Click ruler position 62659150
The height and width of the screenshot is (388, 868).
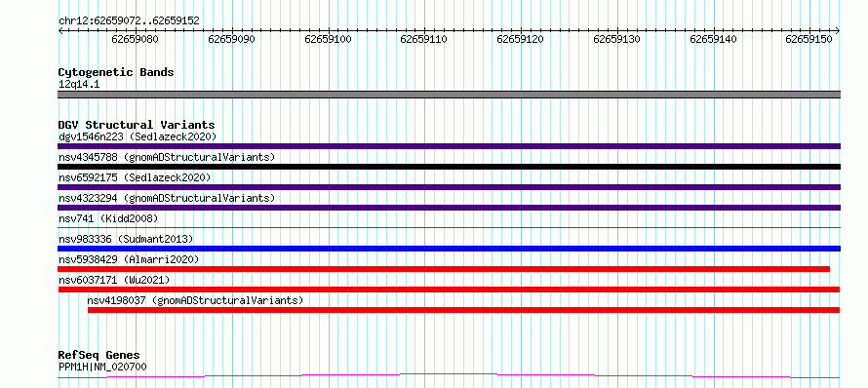click(x=809, y=40)
